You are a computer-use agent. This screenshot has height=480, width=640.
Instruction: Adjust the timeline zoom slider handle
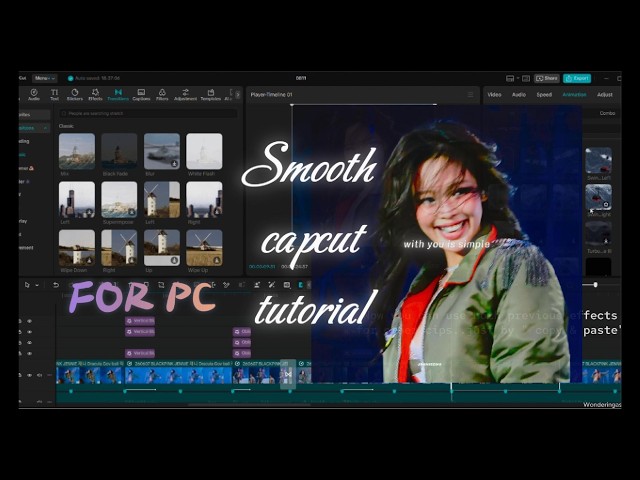596,284
